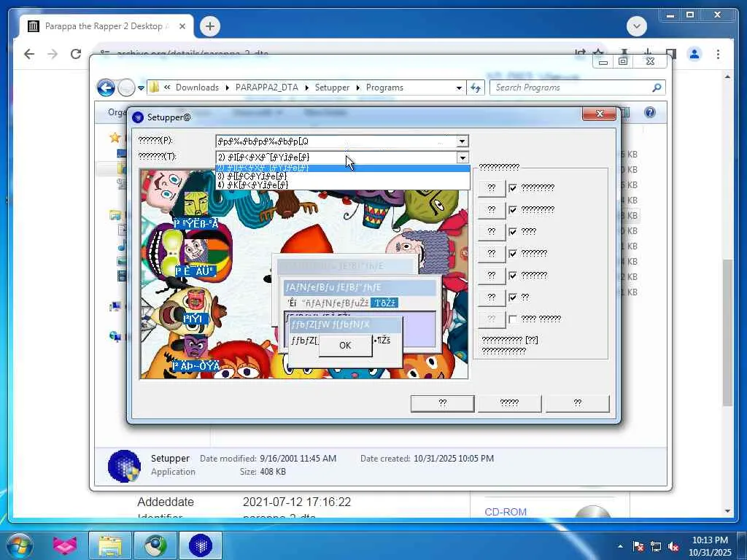Screen dimensions: 747x560
Task: Click Explorer's greyed-out forward arrow button
Action: [126, 87]
